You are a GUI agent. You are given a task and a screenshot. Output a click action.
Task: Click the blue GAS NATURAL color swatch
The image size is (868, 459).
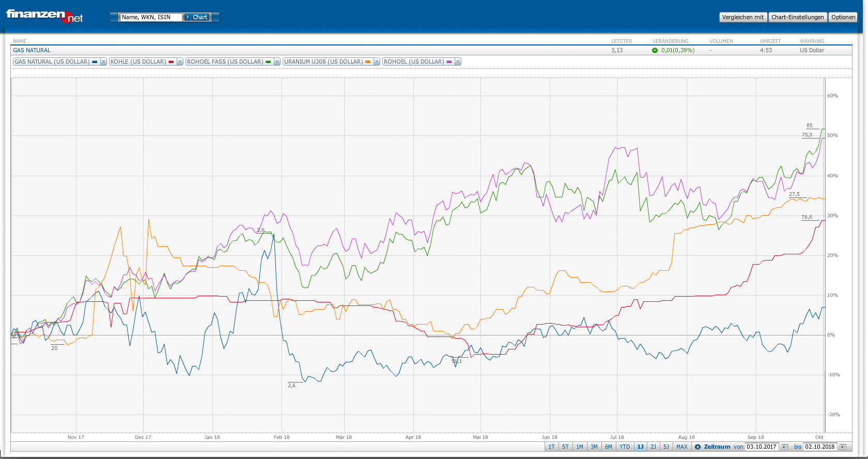(95, 62)
